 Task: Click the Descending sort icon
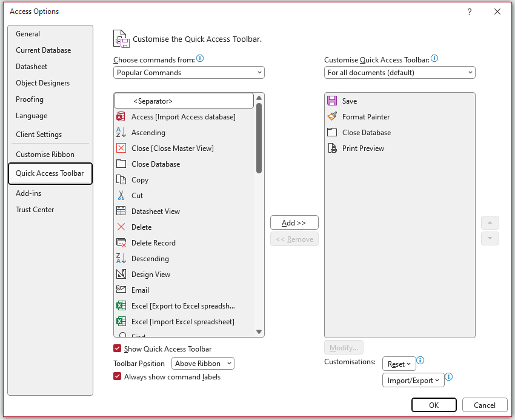pyautogui.click(x=121, y=258)
